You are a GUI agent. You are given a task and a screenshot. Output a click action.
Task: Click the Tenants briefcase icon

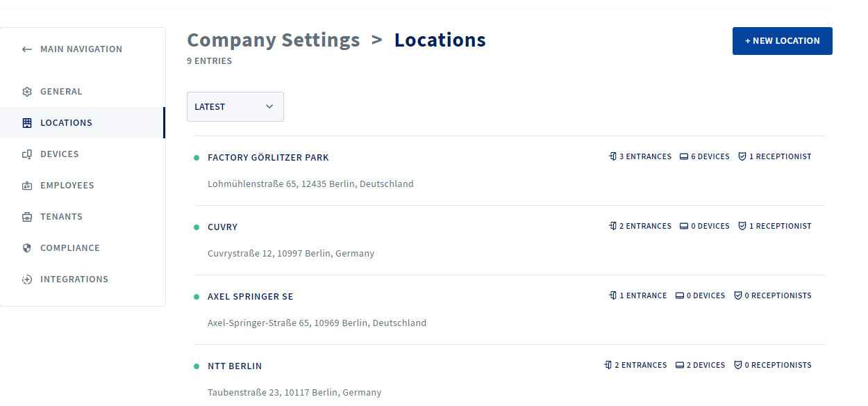pos(27,217)
